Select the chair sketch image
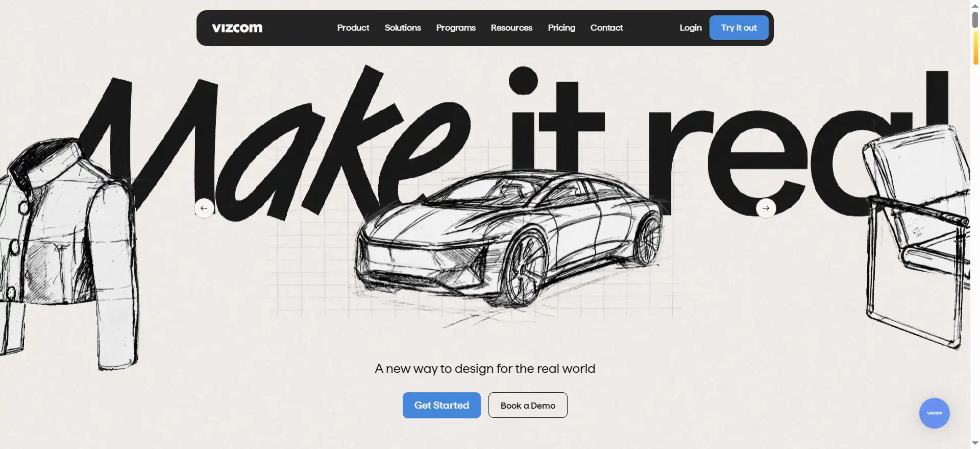Image resolution: width=980 pixels, height=449 pixels. (x=916, y=238)
